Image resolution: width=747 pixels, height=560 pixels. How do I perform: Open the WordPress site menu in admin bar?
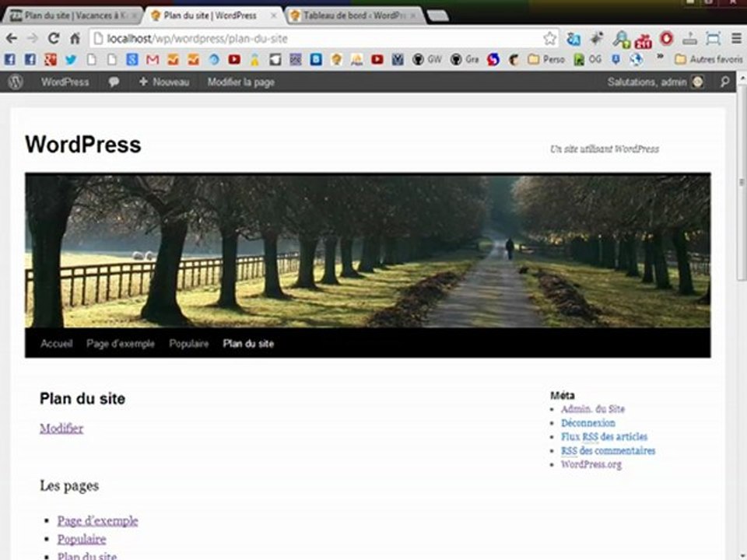point(65,82)
